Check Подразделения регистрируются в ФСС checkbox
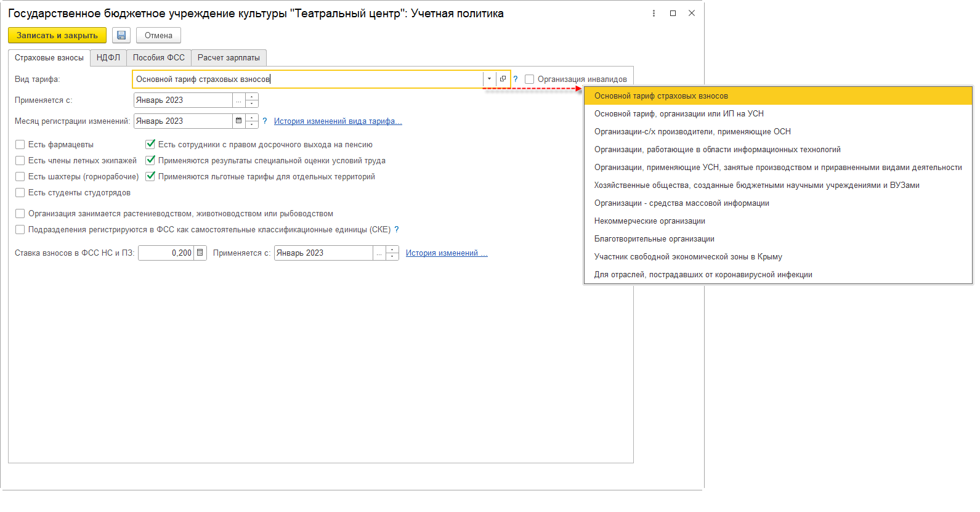Screen dimensions: 980x512 (x=20, y=229)
